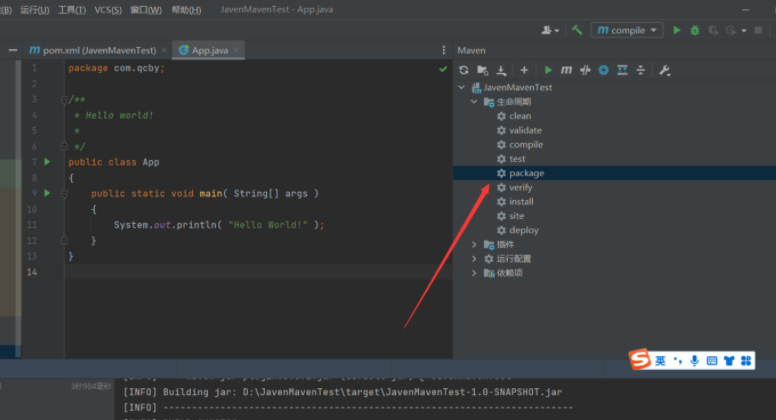This screenshot has width=776, height=420.
Task: Click the Maven panel title
Action: pyautogui.click(x=471, y=50)
